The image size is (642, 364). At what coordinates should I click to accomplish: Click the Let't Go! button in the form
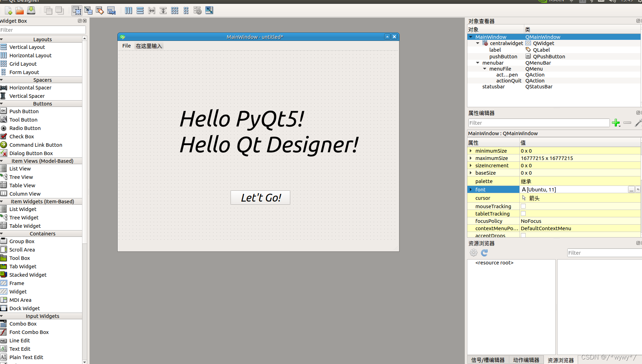[x=260, y=197]
